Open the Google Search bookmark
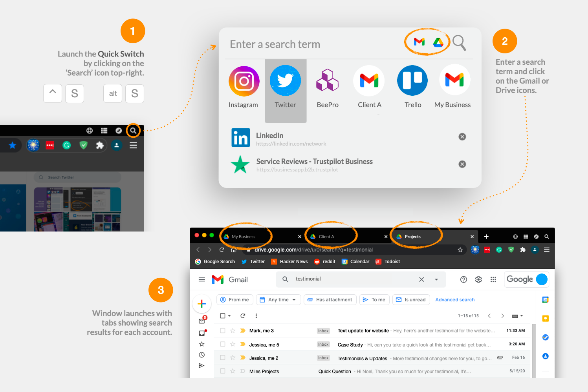This screenshot has width=588, height=392. point(215,262)
